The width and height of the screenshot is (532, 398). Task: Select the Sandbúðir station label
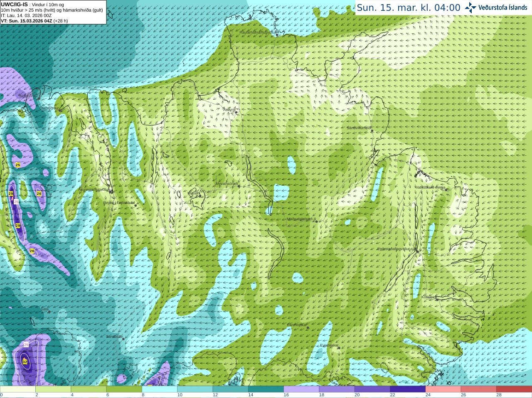114,337
